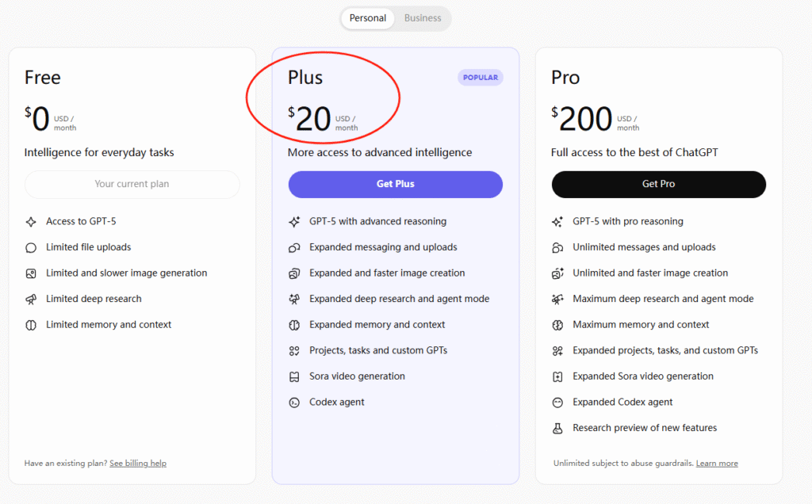Click the Limited and slower image generation text
The height and width of the screenshot is (504, 812).
(127, 273)
